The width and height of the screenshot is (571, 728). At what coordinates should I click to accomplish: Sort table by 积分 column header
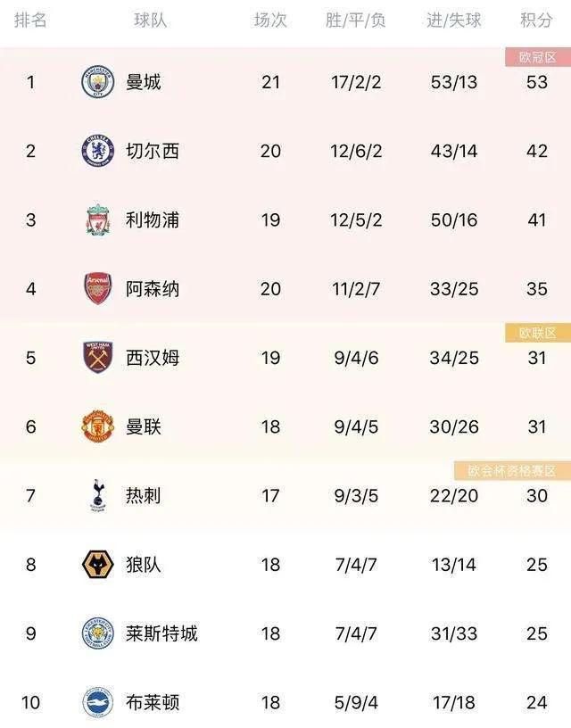pyautogui.click(x=536, y=21)
